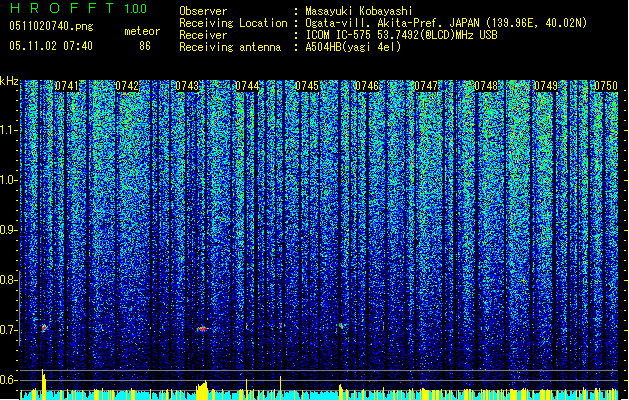Viewport: 629px width, 400px height.
Task: Click the 'Observer' label
Action: point(203,11)
